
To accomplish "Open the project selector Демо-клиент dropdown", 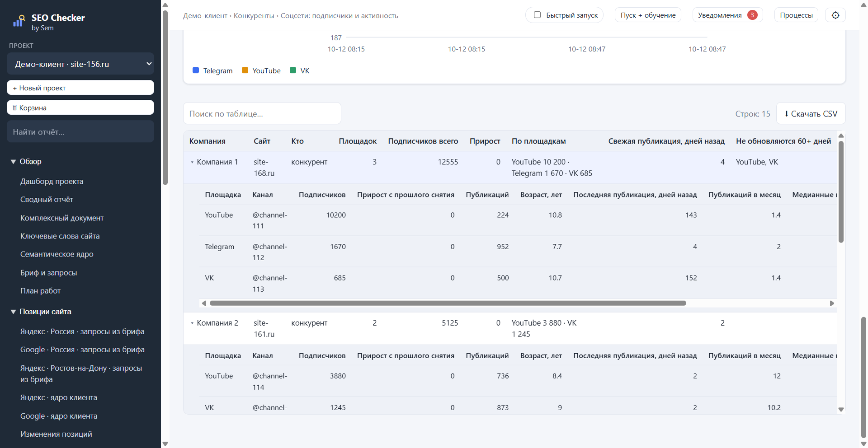I will pyautogui.click(x=80, y=64).
